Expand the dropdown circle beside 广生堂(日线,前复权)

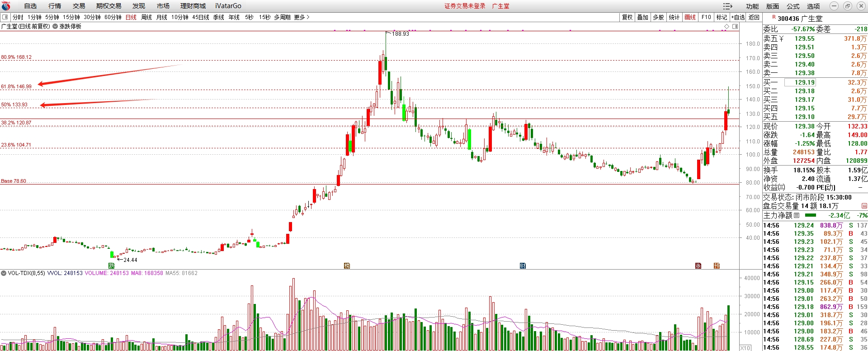click(55, 26)
